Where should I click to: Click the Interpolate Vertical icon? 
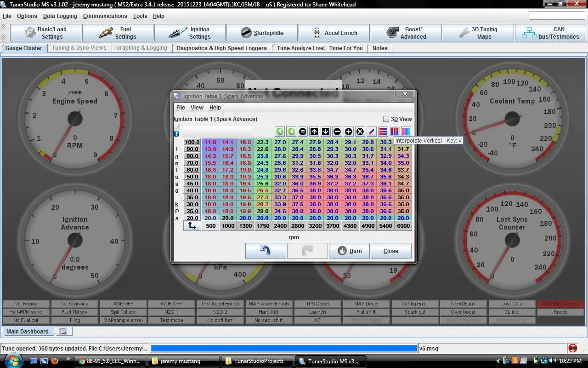point(395,132)
